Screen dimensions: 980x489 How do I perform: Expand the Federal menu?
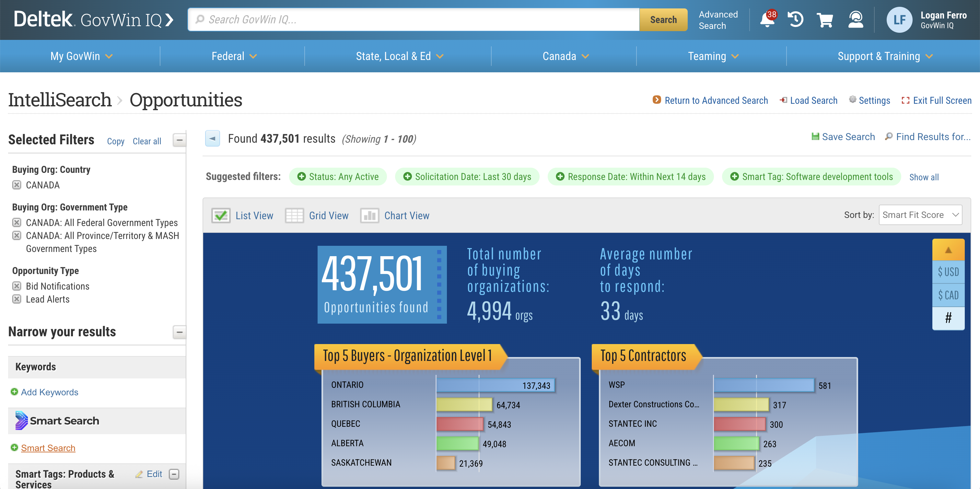[234, 56]
